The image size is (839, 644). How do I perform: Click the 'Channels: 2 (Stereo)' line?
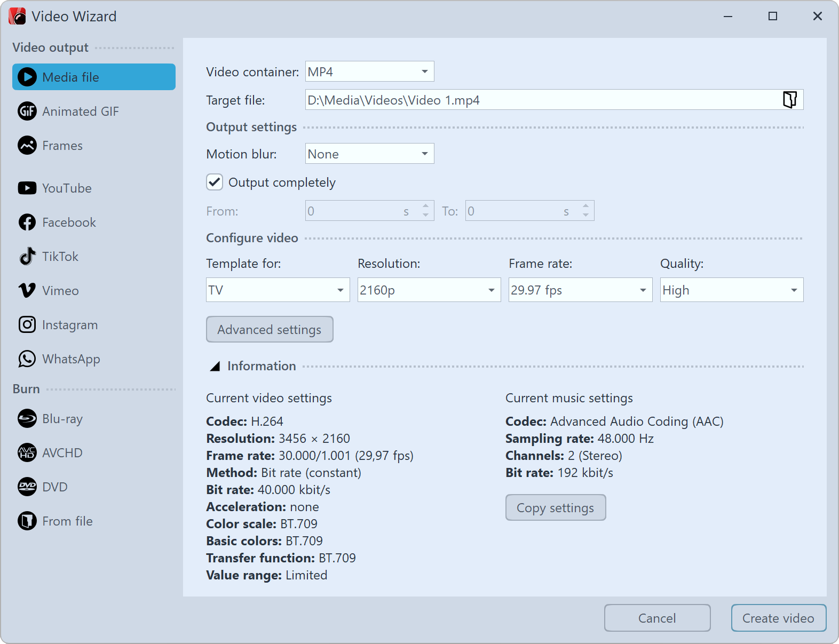coord(564,456)
